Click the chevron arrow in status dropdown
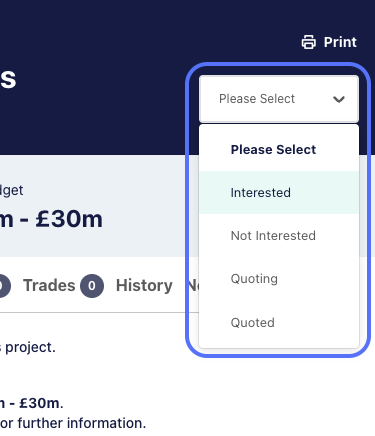The height and width of the screenshot is (436, 375). point(339,99)
